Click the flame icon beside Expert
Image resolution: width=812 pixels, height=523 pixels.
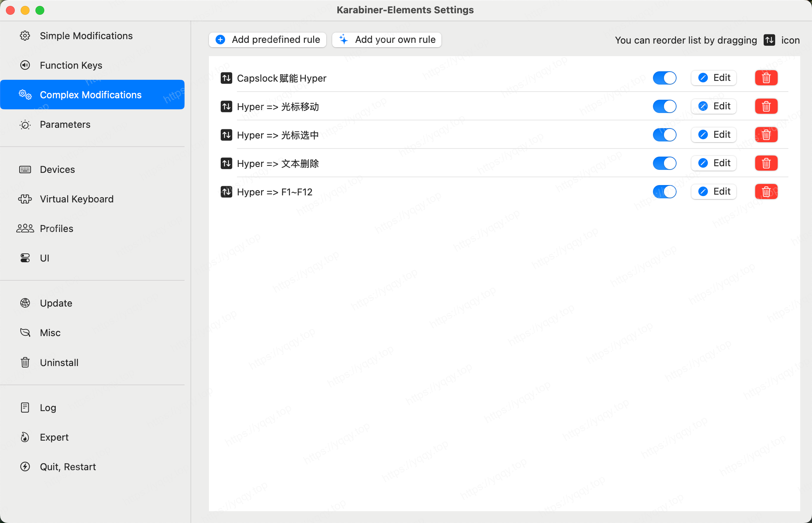(x=25, y=437)
